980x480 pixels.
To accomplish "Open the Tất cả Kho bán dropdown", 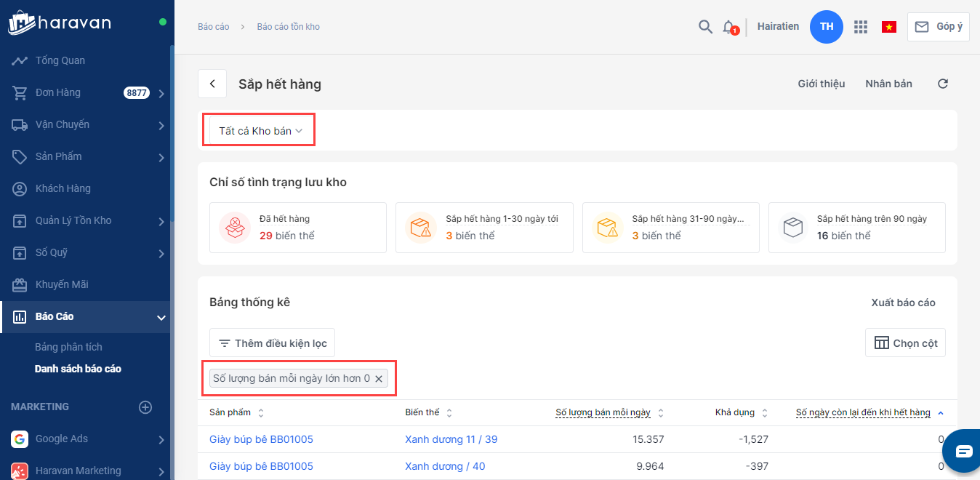I will 260,131.
